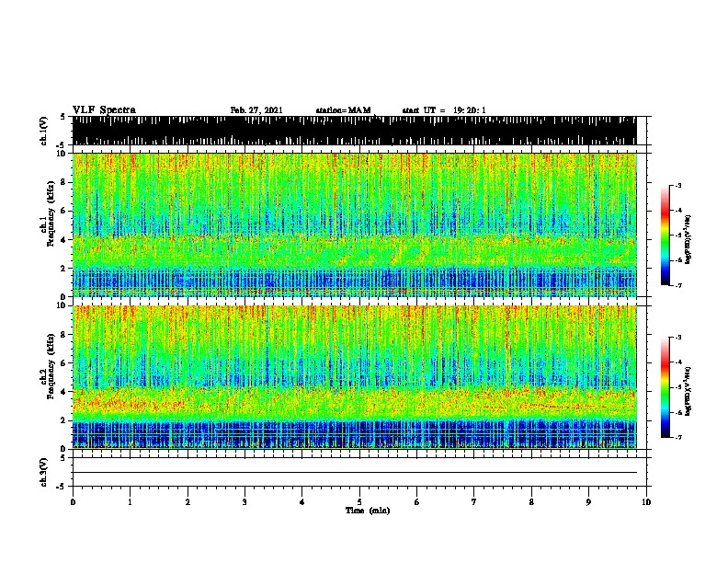
Task: Click time axis tick label "6"
Action: (417, 502)
